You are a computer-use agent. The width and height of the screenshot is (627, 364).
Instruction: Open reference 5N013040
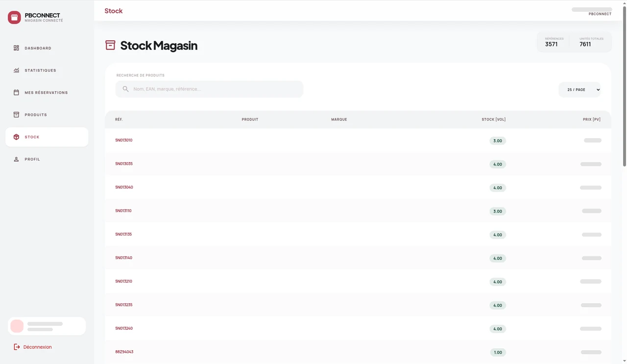coord(124,187)
